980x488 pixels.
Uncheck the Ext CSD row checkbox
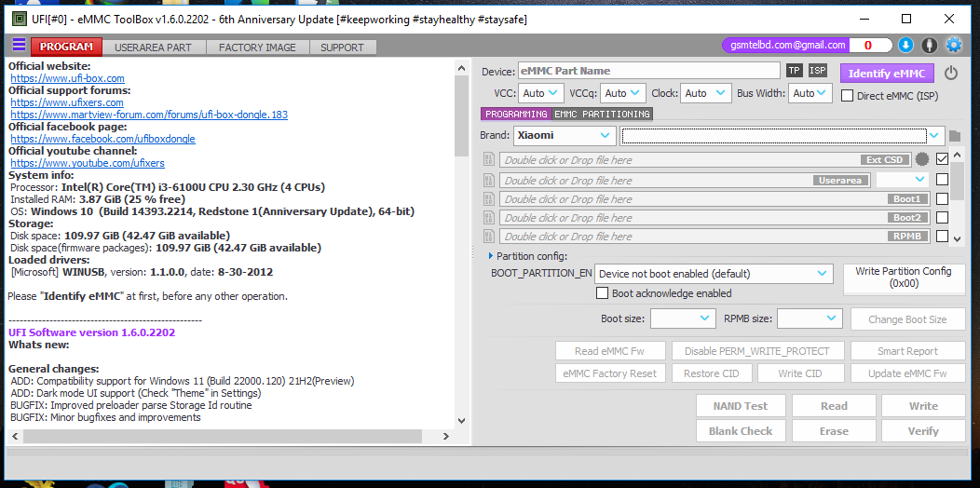[943, 159]
